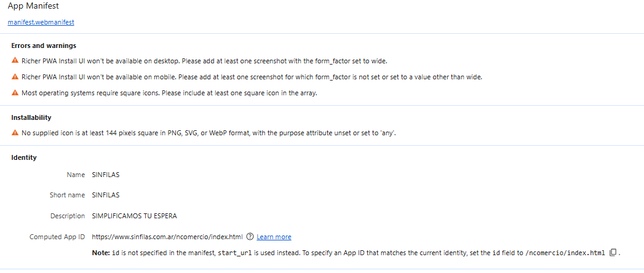644x273 pixels.
Task: Click the Computed App ID label
Action: (57, 237)
